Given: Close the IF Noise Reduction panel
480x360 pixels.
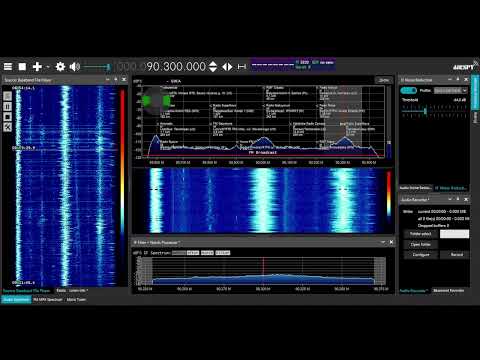Looking at the screenshot, I should click(x=466, y=80).
